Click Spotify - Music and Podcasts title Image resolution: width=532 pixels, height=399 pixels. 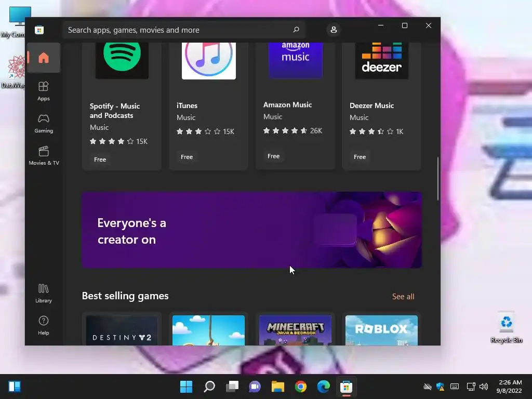click(115, 111)
